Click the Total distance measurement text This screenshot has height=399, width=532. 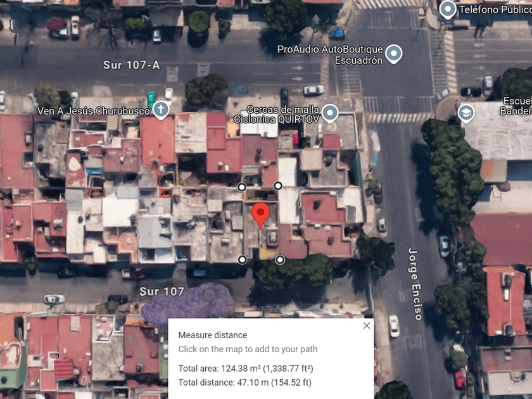click(245, 383)
